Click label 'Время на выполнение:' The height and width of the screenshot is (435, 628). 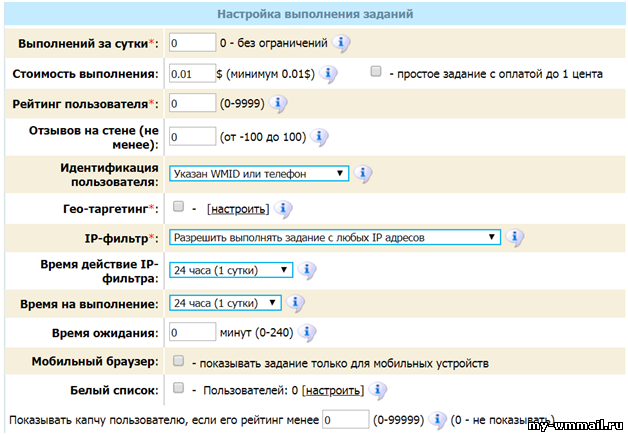click(89, 304)
